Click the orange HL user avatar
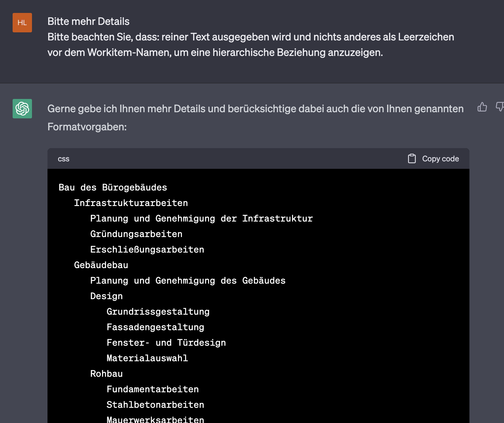504x423 pixels. point(22,23)
